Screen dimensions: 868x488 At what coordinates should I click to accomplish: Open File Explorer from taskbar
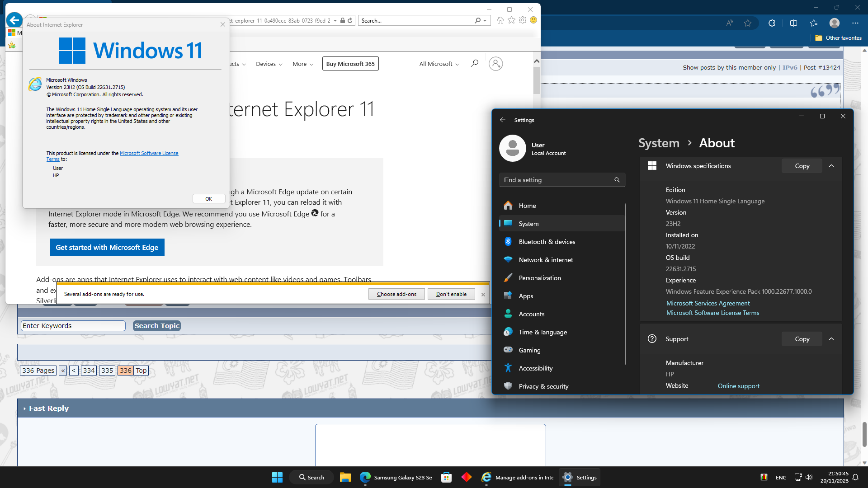pyautogui.click(x=345, y=477)
